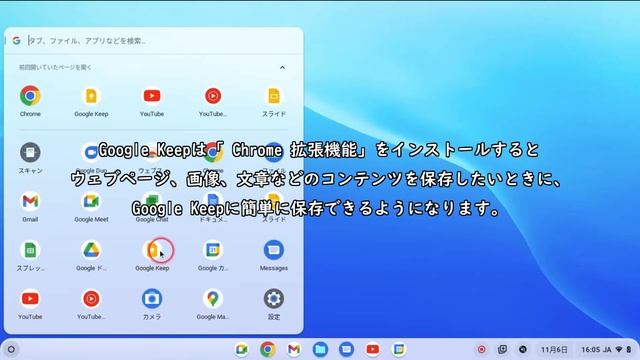The image size is (640, 360).
Task: Open Slides from the recent apps row
Action: tap(273, 96)
